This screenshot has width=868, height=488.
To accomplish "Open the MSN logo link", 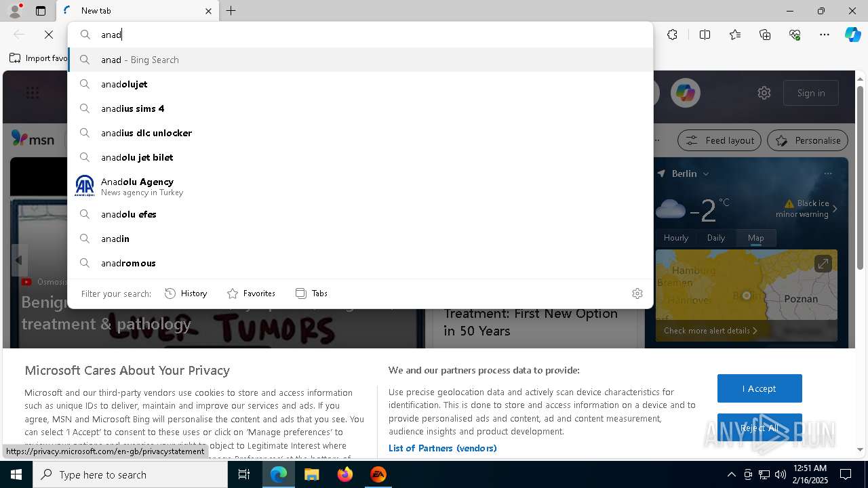I will [33, 139].
